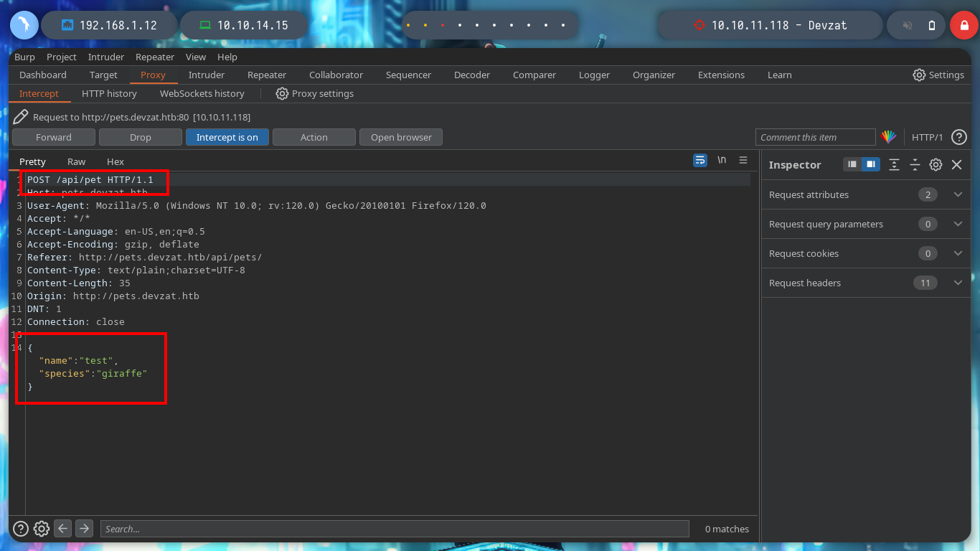Open the Action dropdown button
Screen dimensions: 980x551
314,137
